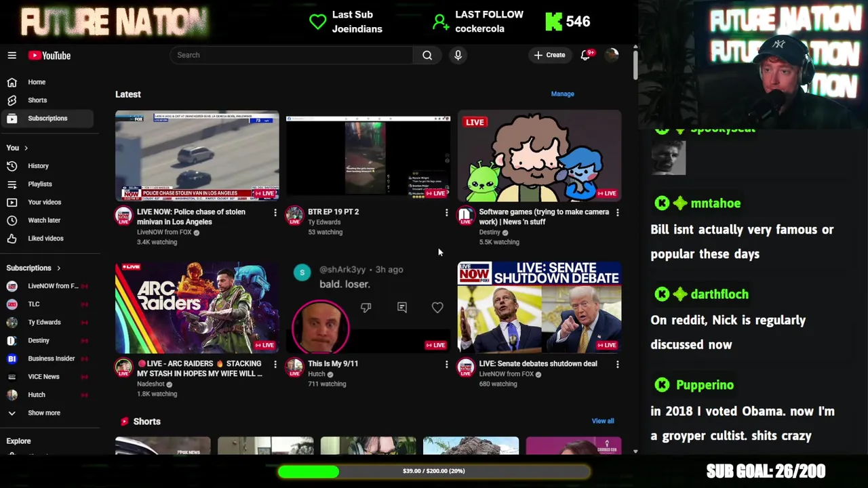Image resolution: width=868 pixels, height=488 pixels.
Task: Open options for Software games video
Action: tap(617, 213)
